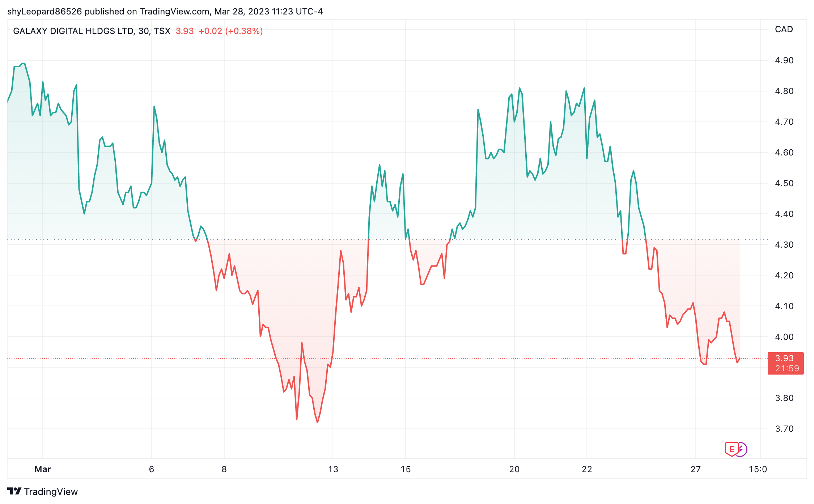Click the +0.02 (+0.38%) price change text
814x504 pixels.
click(230, 31)
